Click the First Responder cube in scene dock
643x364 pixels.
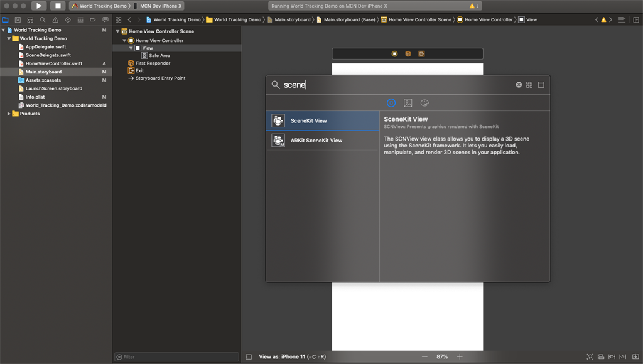(x=408, y=54)
